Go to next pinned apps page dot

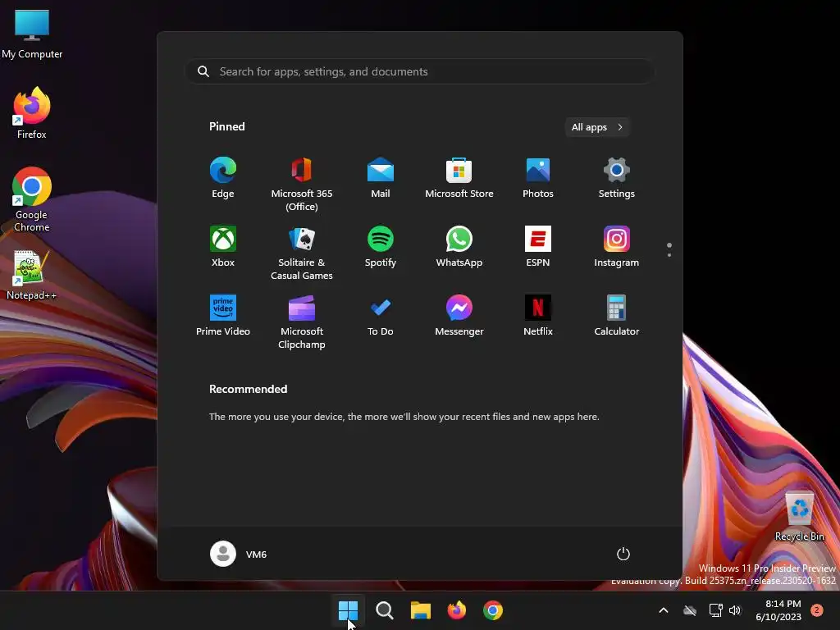point(669,255)
